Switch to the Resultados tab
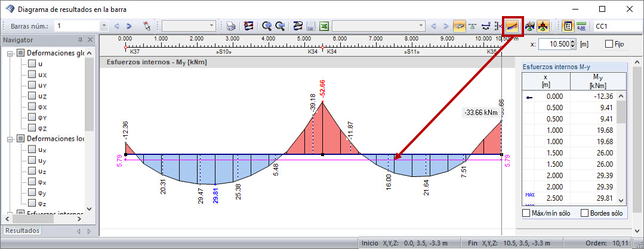The height and width of the screenshot is (249, 644). (22, 231)
